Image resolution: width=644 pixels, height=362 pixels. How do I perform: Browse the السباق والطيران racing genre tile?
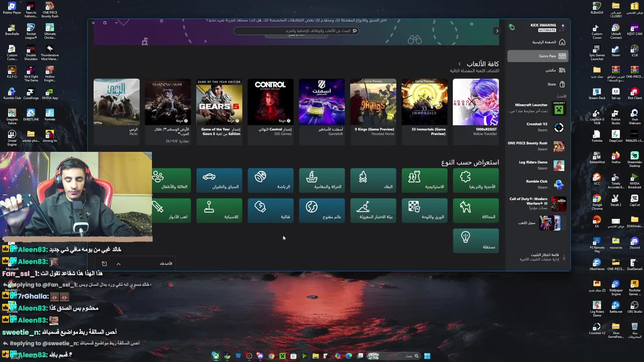coord(219,180)
